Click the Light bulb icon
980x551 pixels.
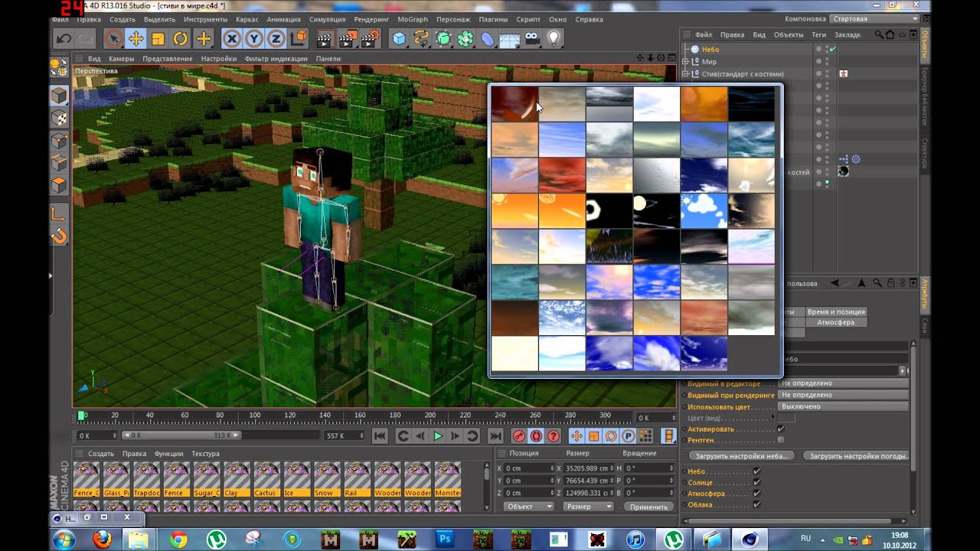(554, 38)
